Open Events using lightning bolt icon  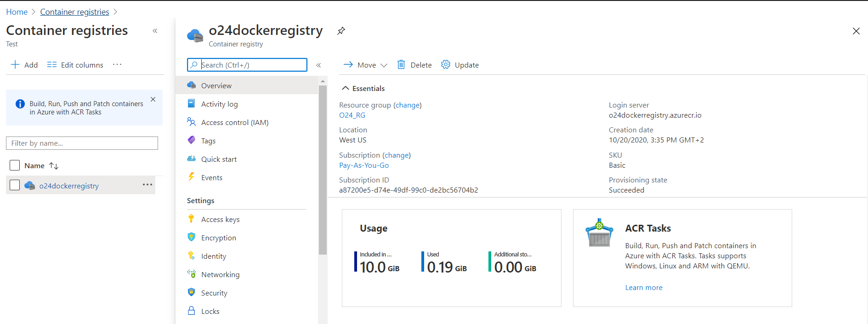point(191,177)
